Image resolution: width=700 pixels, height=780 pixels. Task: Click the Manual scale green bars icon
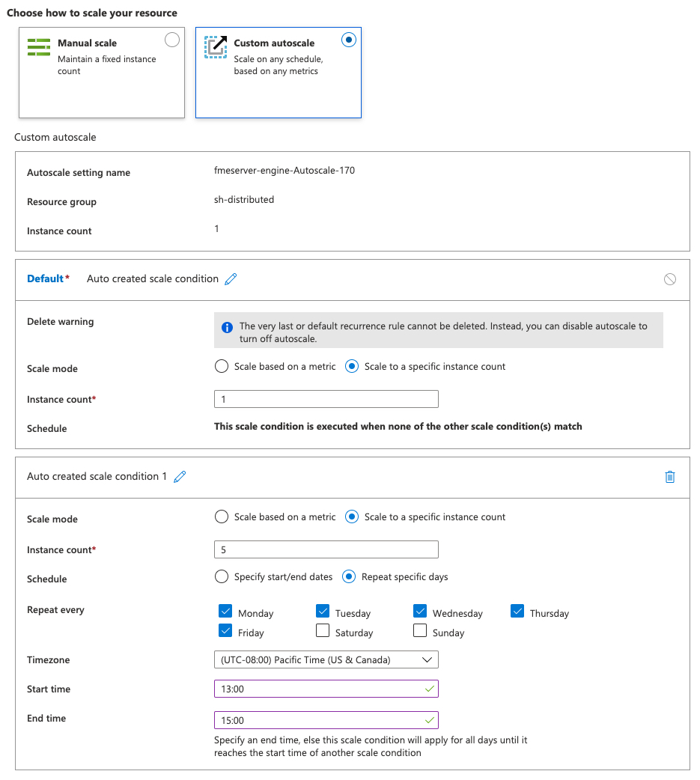point(39,47)
